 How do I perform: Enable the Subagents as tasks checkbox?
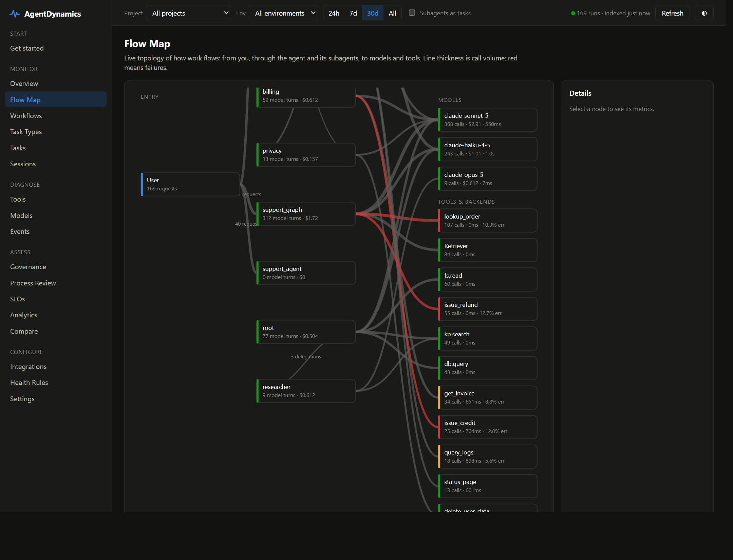(x=412, y=13)
